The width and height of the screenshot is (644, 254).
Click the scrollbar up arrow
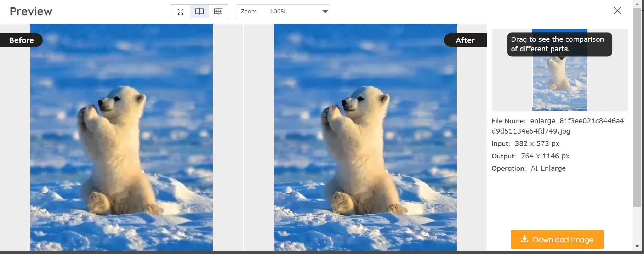pyautogui.click(x=637, y=3)
